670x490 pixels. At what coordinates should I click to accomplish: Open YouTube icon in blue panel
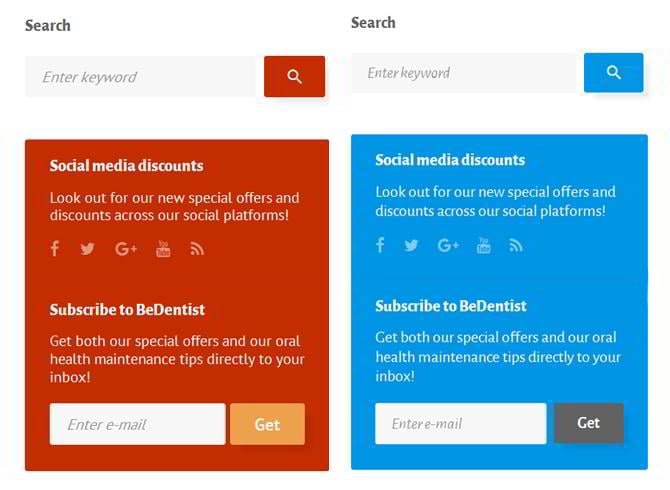point(484,245)
